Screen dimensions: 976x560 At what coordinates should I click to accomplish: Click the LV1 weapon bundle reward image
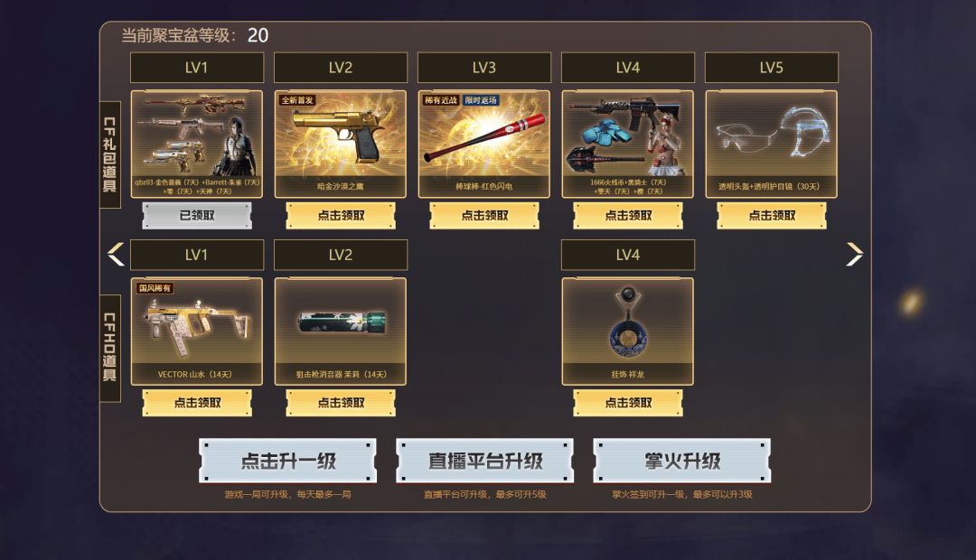(197, 145)
